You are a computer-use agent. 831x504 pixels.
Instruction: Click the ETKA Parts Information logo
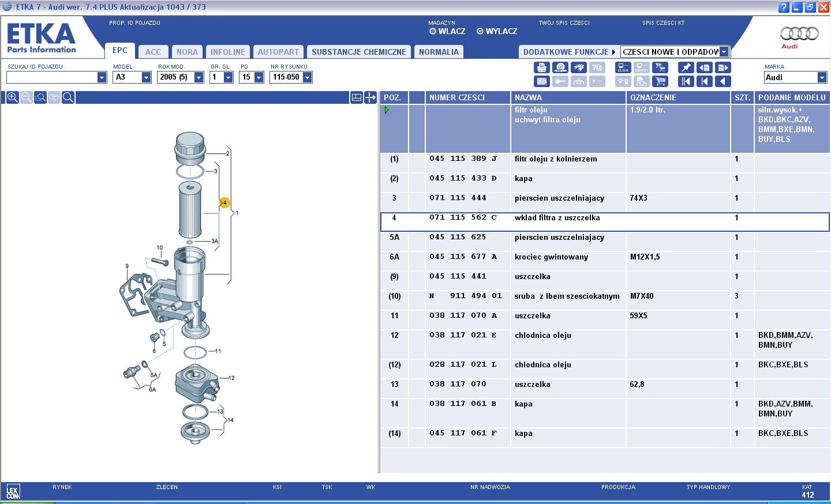coord(41,38)
